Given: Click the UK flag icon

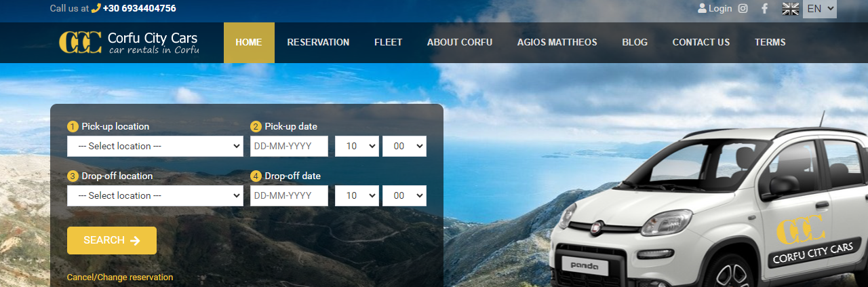Looking at the screenshot, I should (791, 9).
